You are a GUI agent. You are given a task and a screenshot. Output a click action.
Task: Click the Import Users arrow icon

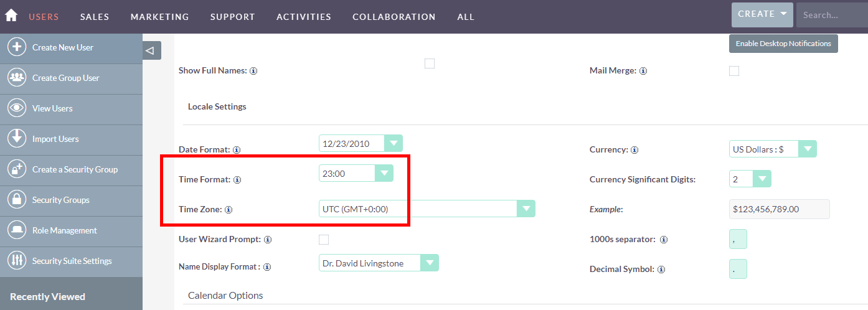tap(16, 139)
